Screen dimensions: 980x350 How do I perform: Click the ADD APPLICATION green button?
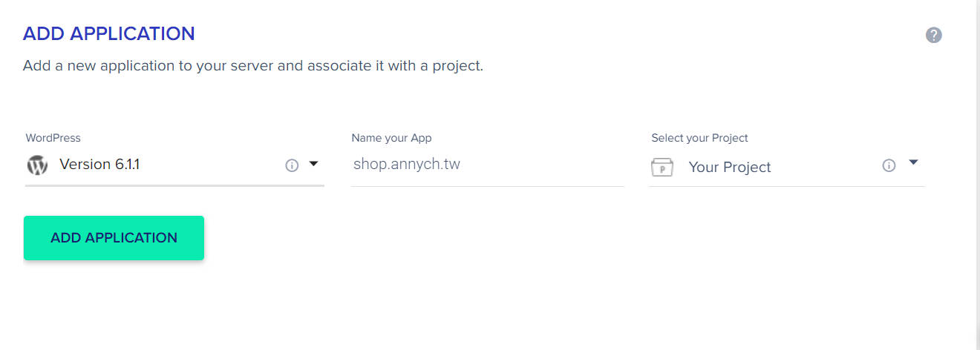pos(114,238)
